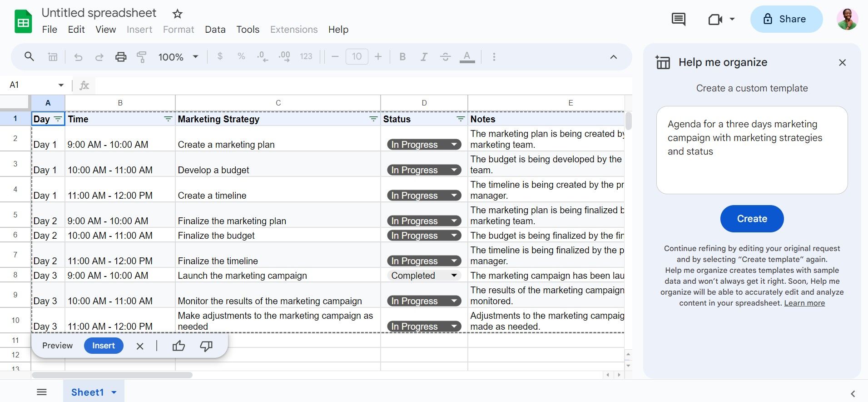This screenshot has height=402, width=868.
Task: Dismiss the template suggestion with X
Action: click(140, 346)
